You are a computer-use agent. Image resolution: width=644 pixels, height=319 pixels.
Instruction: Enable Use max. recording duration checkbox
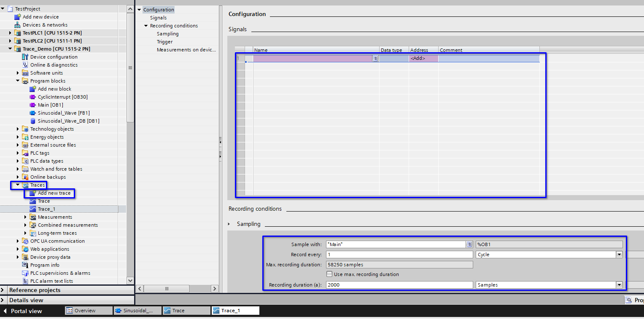tap(329, 274)
